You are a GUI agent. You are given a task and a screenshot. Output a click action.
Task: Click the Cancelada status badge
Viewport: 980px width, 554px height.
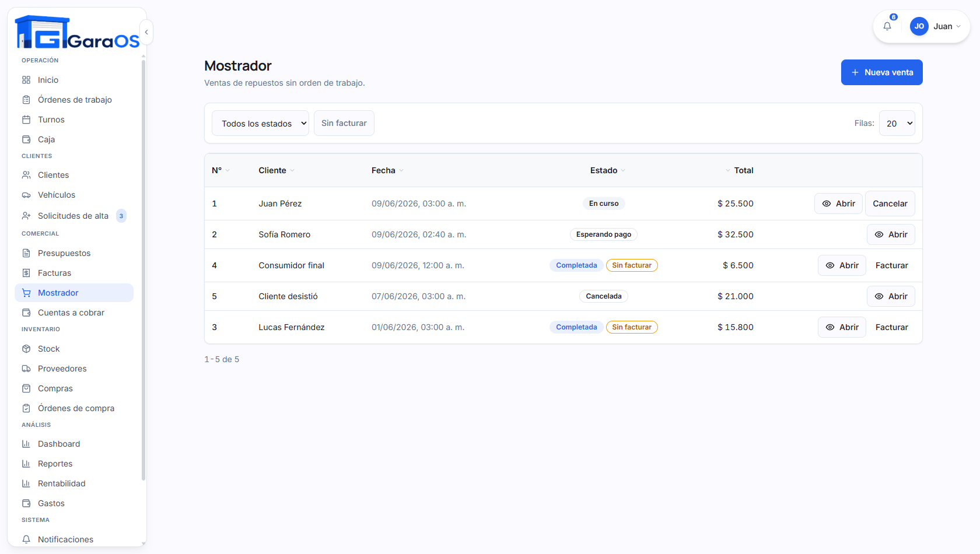(604, 296)
